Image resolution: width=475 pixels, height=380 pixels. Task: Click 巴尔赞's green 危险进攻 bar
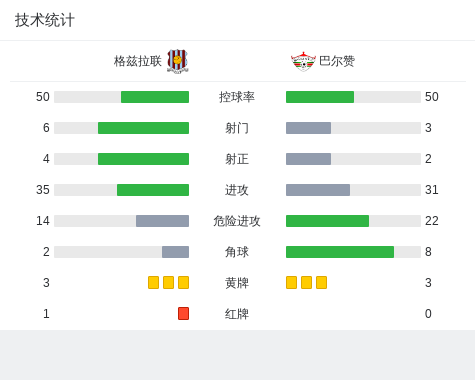[x=327, y=221]
